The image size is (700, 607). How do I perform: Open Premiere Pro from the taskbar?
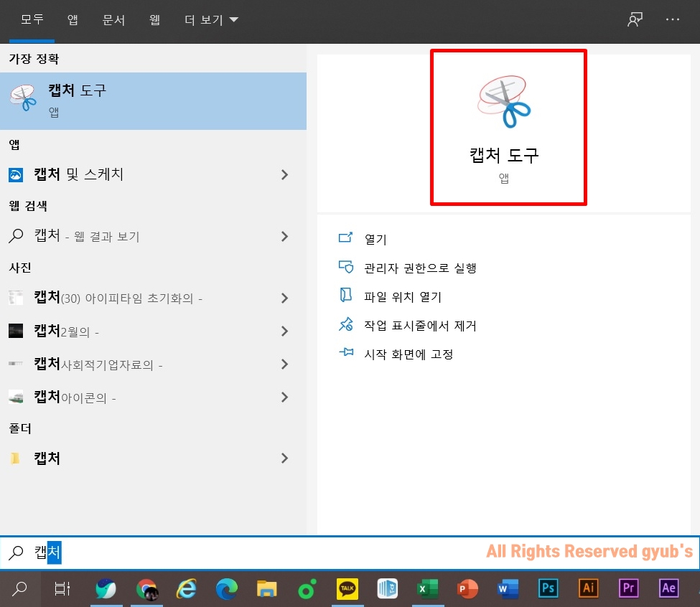click(629, 588)
